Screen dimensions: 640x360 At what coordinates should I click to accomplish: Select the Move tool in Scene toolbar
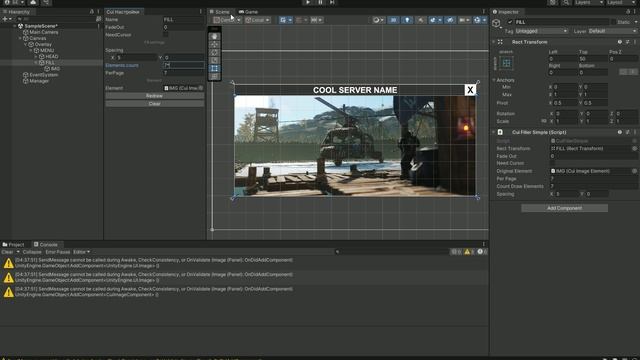(214, 44)
